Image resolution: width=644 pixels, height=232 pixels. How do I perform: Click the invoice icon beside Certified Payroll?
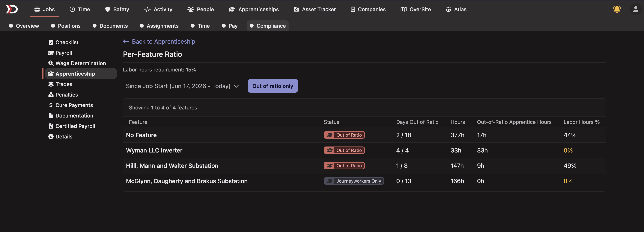pos(51,126)
